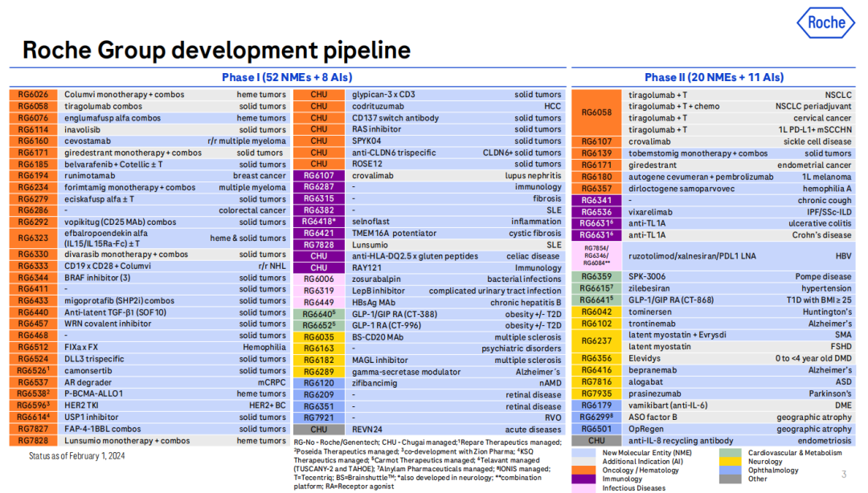Image resolution: width=868 pixels, height=493 pixels.
Task: Click the Roche logo in the top-right corner
Action: (x=826, y=23)
